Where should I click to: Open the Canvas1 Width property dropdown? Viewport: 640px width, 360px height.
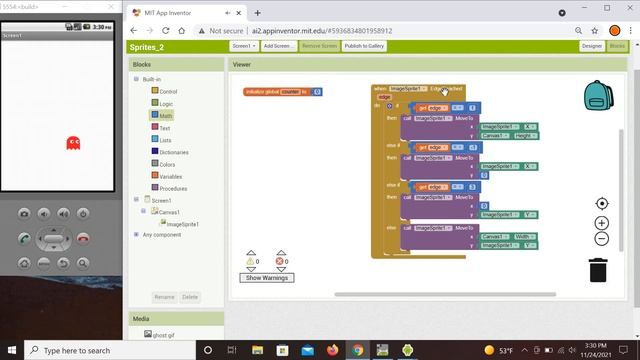point(525,237)
